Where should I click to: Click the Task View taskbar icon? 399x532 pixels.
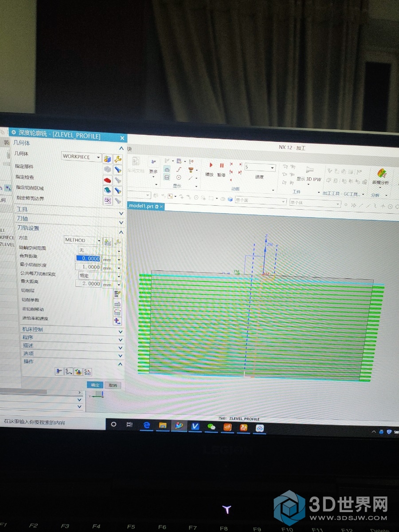[129, 425]
